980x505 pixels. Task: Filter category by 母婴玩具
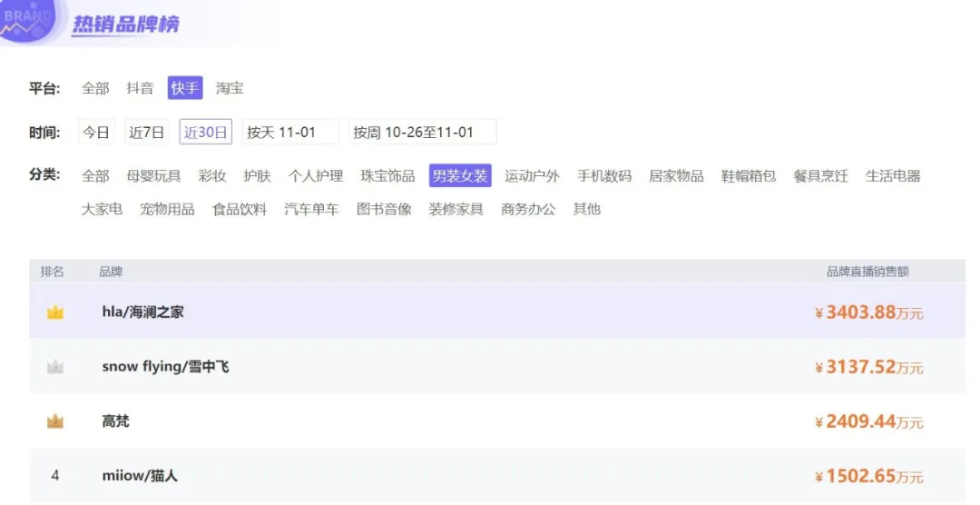pos(153,176)
